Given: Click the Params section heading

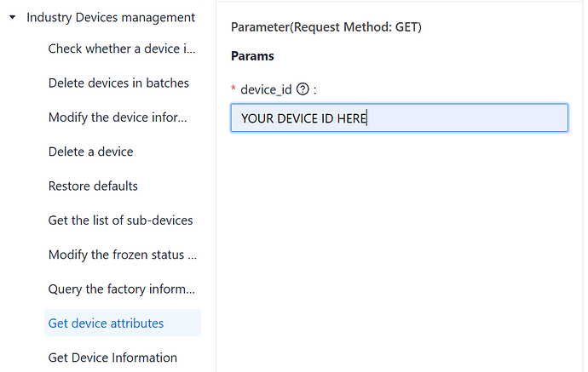Looking at the screenshot, I should pos(252,57).
